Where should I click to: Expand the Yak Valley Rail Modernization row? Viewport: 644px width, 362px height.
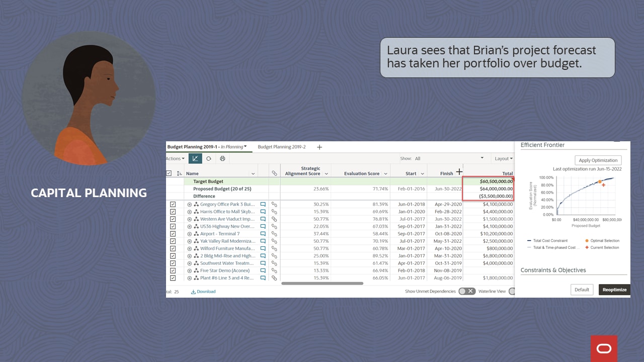190,241
